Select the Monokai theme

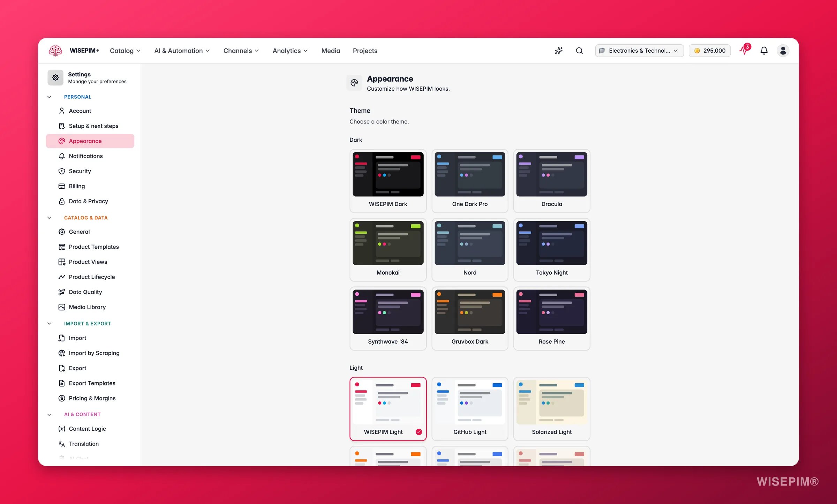[x=388, y=250]
